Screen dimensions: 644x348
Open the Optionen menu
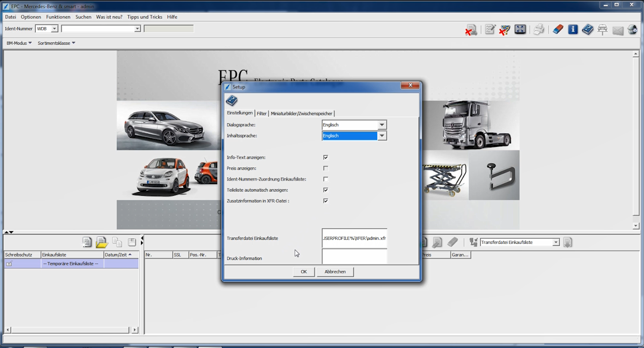point(31,17)
